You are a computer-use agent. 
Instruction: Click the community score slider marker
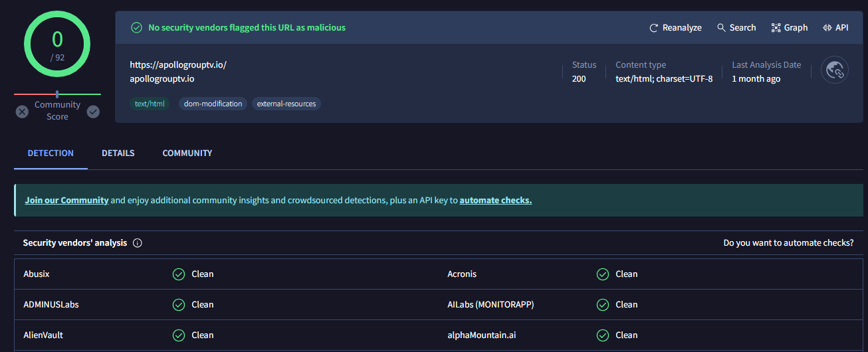tap(57, 94)
